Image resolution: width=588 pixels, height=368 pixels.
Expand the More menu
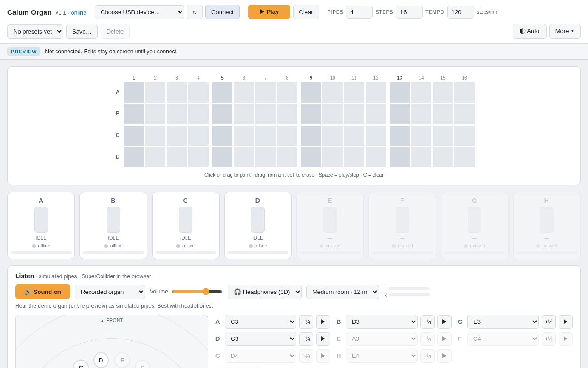[565, 31]
